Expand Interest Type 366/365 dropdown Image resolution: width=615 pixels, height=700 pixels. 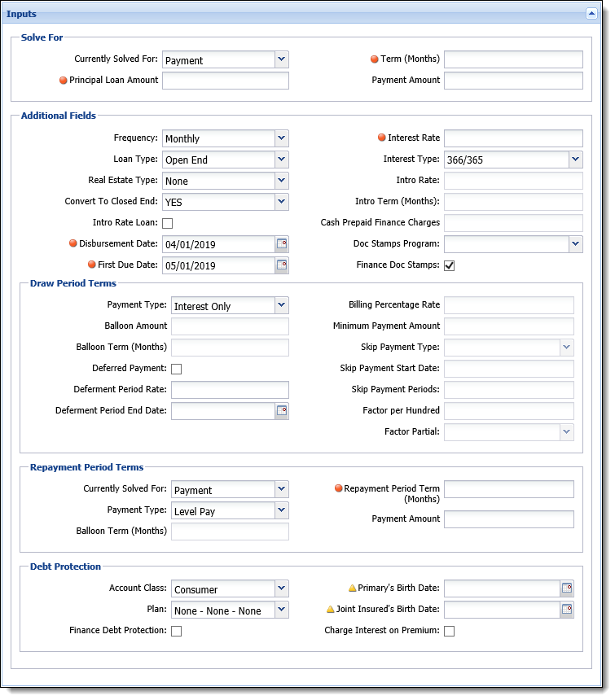point(576,160)
